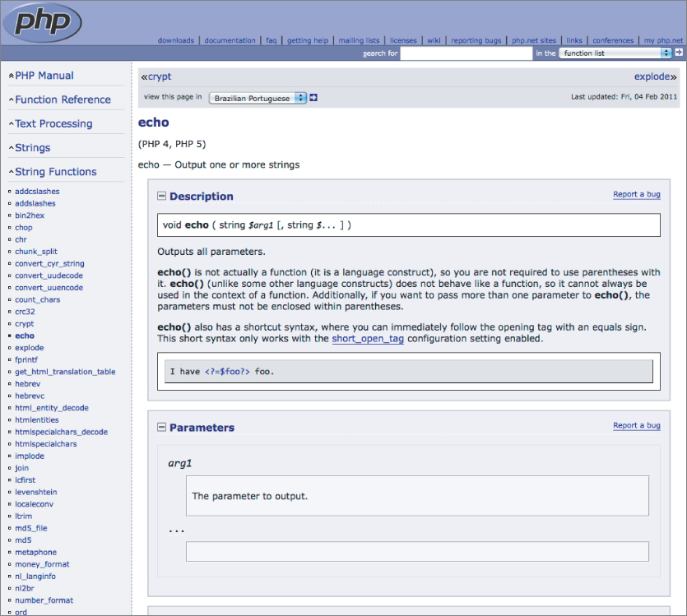Open the documentation page from the top nav
This screenshot has height=616, width=687.
point(230,39)
